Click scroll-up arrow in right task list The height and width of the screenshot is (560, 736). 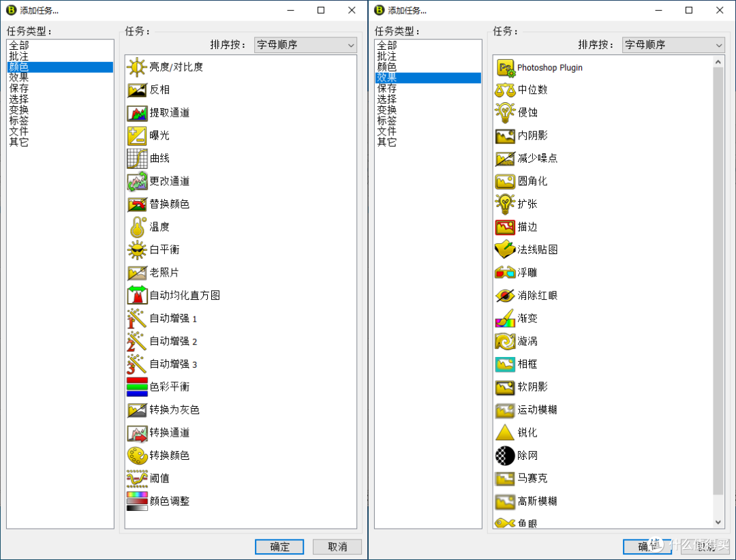point(718,61)
